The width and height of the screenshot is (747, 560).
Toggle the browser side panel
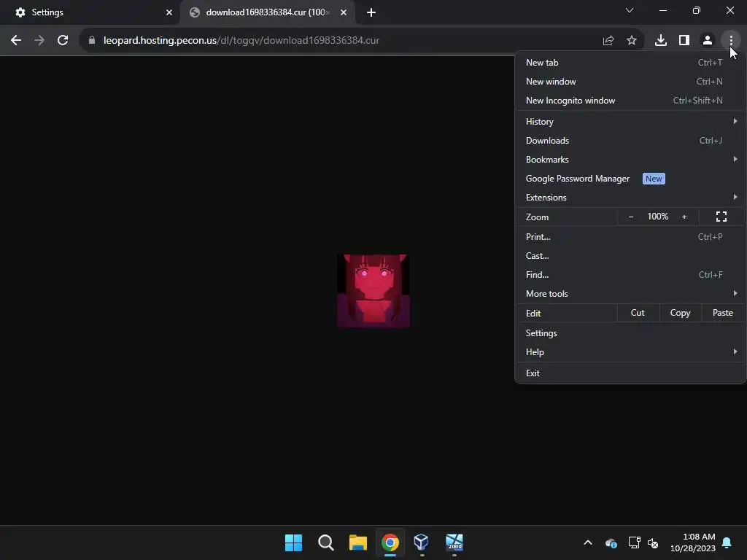point(684,41)
